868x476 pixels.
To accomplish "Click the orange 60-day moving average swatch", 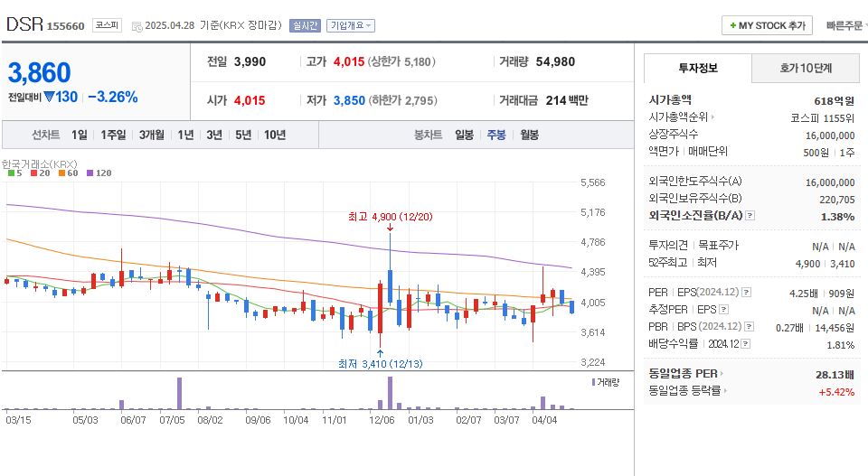I will point(61,173).
